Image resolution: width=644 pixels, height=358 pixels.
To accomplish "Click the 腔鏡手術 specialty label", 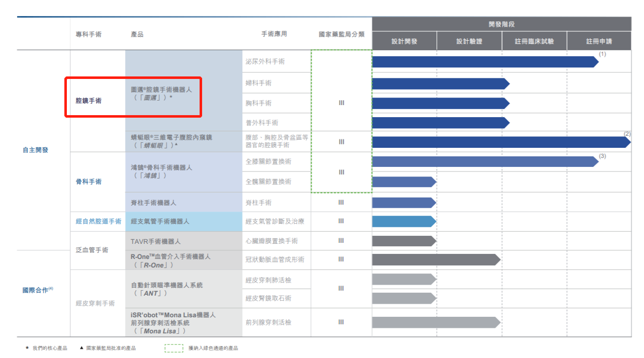I will (88, 101).
